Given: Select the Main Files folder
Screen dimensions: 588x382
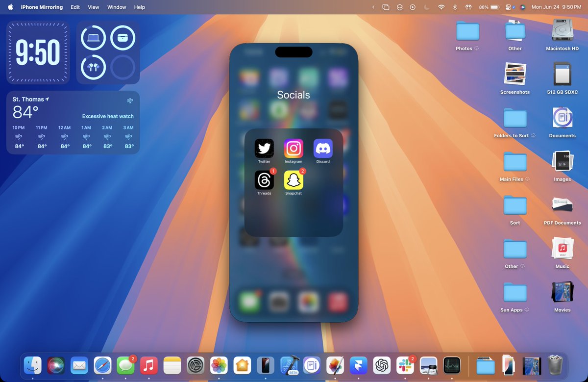Looking at the screenshot, I should (x=515, y=162).
